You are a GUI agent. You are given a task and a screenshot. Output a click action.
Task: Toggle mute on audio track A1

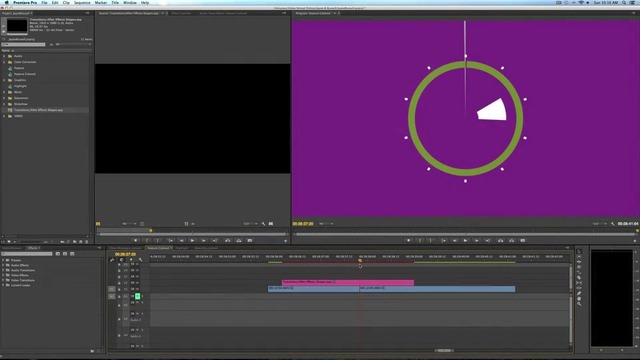tap(138, 296)
